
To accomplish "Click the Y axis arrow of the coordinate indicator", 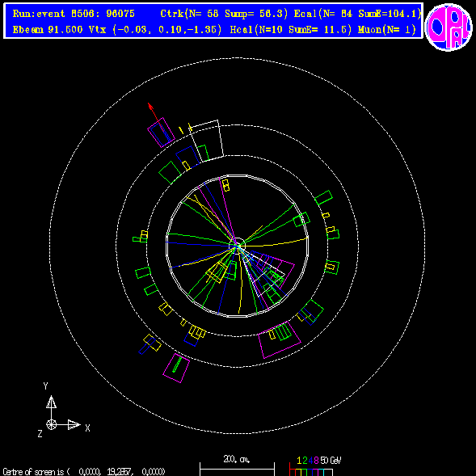I will pyautogui.click(x=51, y=402).
